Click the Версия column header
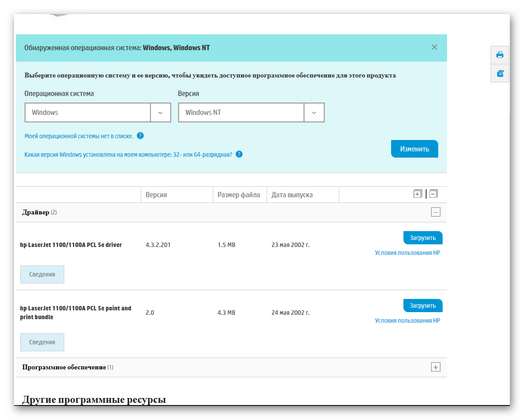The width and height of the screenshot is (524, 420). [156, 195]
